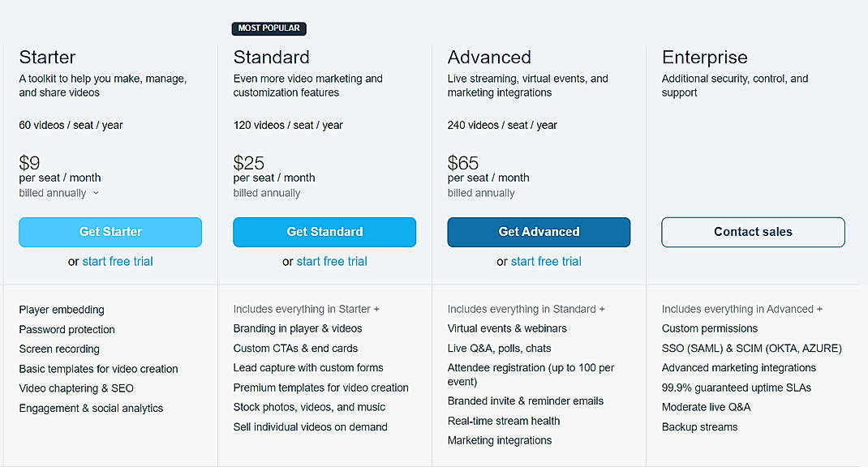Select the Starter plan heading
The image size is (868, 467).
(x=47, y=58)
